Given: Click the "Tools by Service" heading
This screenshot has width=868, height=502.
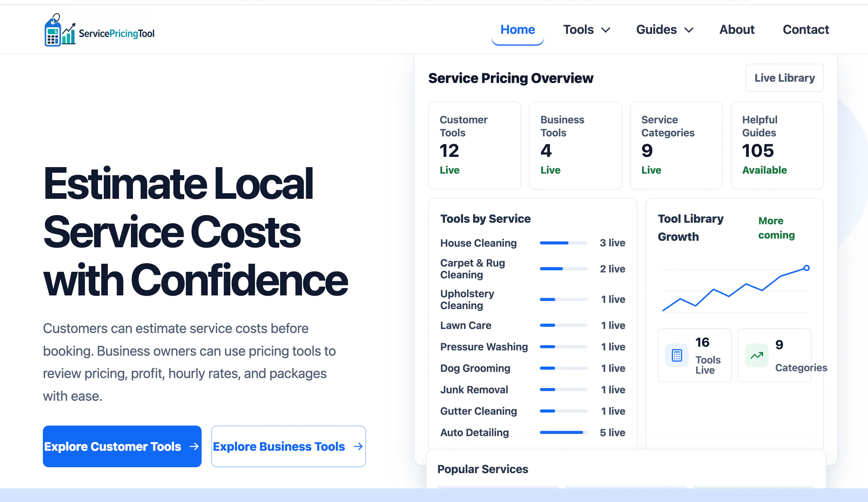Looking at the screenshot, I should (485, 219).
